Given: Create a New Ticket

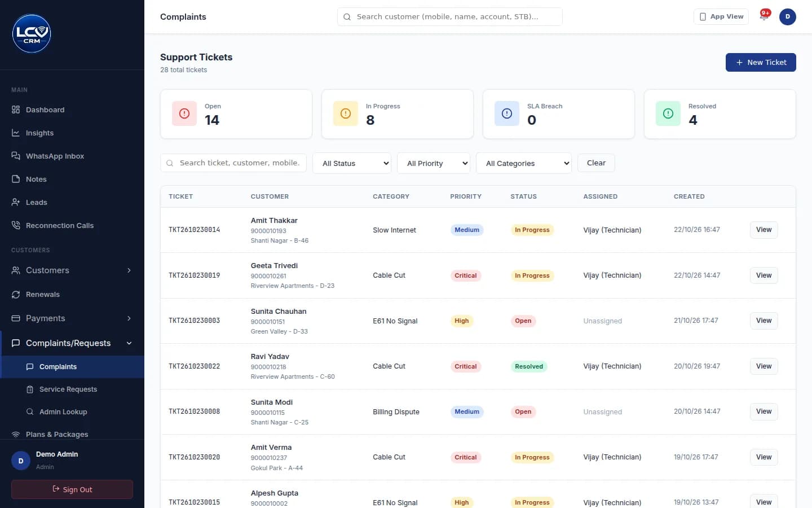Looking at the screenshot, I should 761,63.
